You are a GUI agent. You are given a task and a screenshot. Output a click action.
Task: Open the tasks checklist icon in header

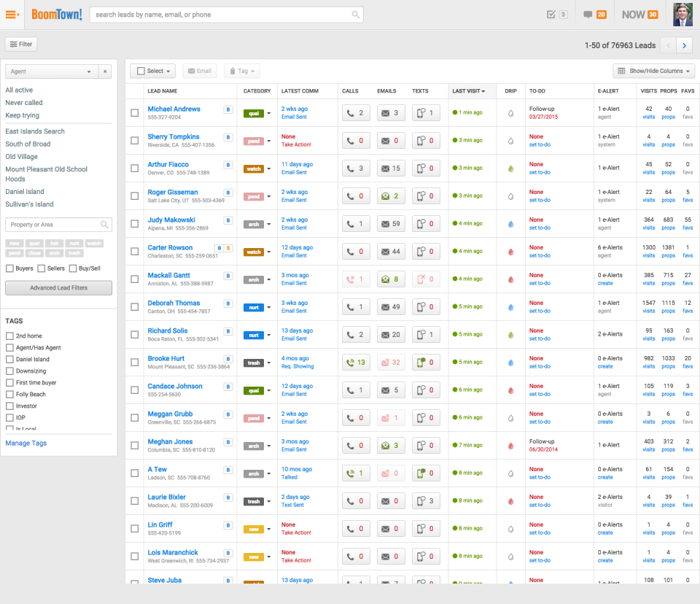coord(552,15)
